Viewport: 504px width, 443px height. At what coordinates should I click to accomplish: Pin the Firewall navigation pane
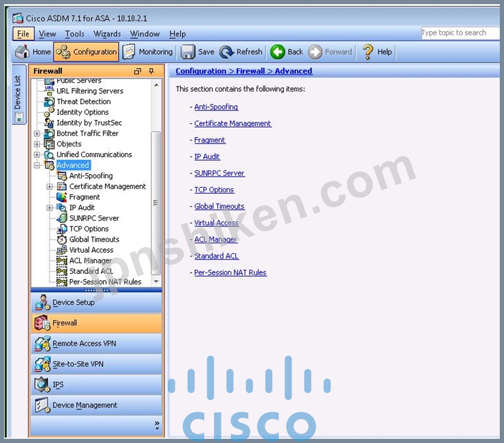151,71
